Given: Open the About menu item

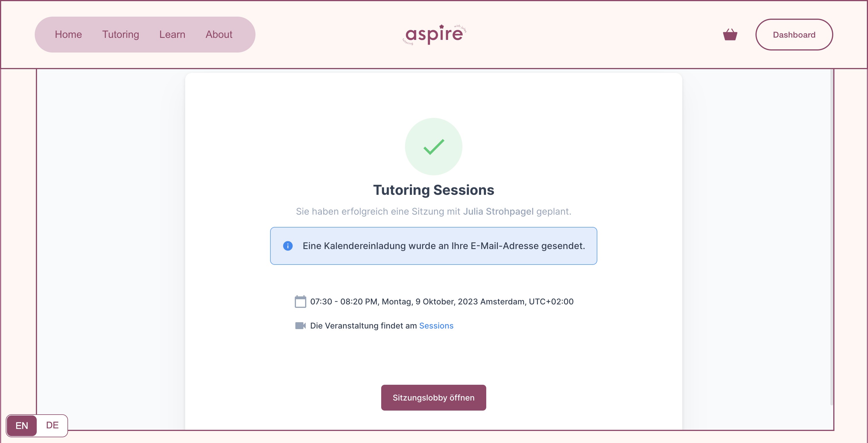Looking at the screenshot, I should [219, 34].
